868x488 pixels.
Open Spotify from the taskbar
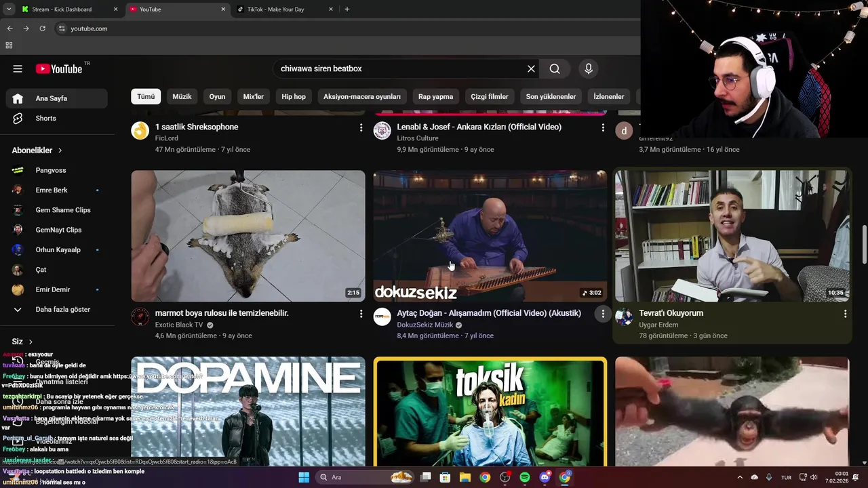[x=525, y=477]
